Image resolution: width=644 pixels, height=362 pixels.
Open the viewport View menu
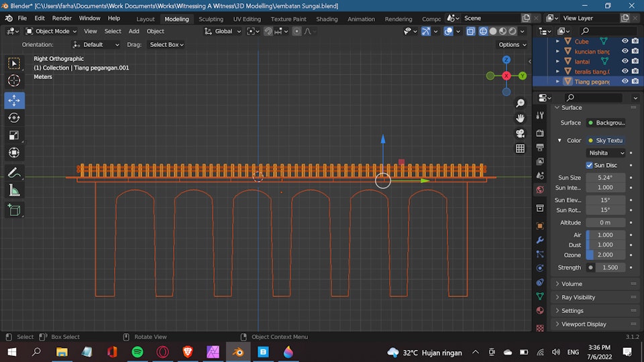(91, 32)
